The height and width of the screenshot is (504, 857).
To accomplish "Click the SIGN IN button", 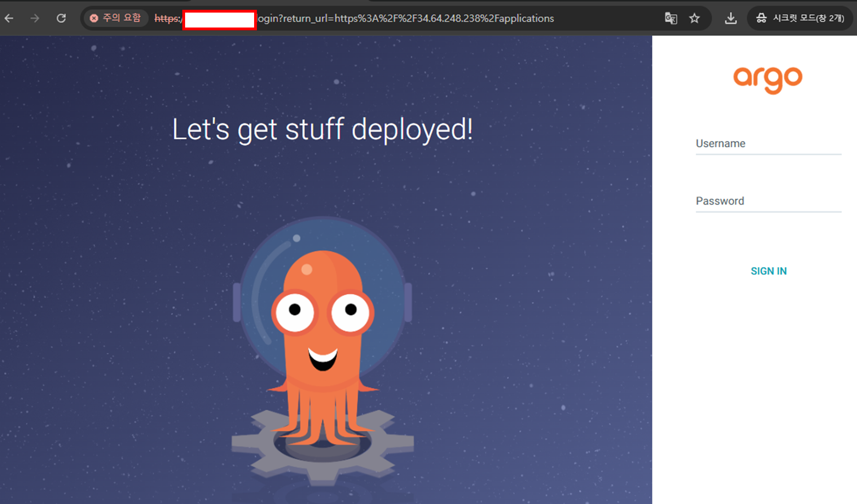I will click(768, 271).
